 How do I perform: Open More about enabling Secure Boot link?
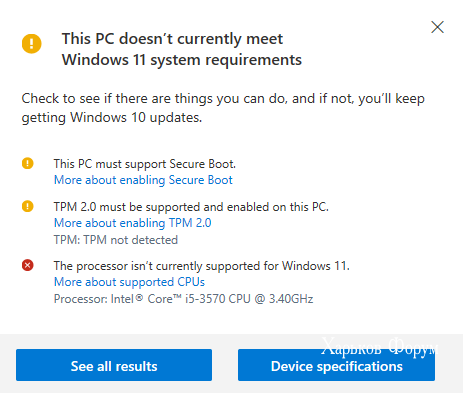(143, 180)
